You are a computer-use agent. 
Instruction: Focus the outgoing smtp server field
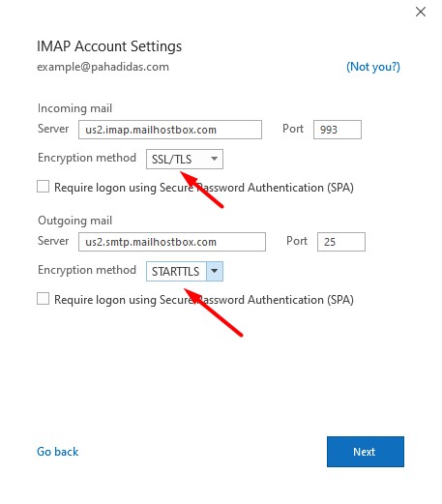(172, 242)
